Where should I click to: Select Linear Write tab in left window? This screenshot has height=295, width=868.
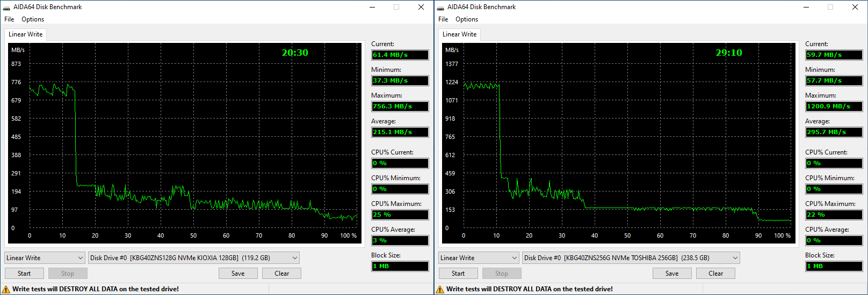[25, 34]
